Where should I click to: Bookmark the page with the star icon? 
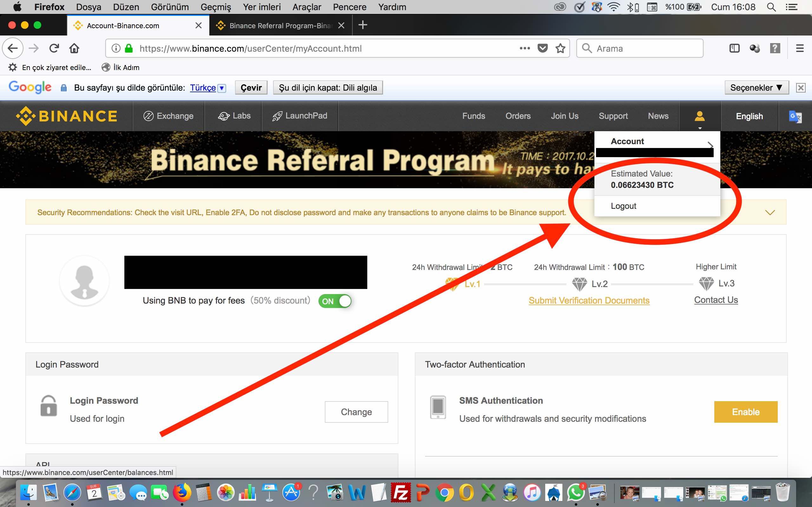tap(560, 48)
